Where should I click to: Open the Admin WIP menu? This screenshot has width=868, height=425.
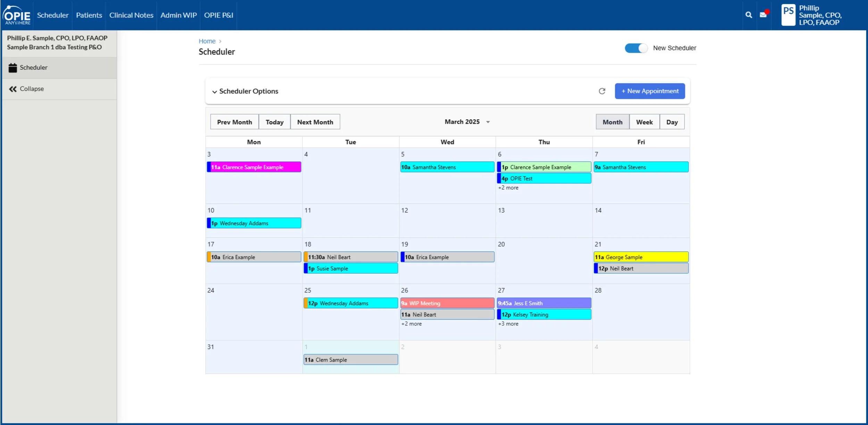178,15
